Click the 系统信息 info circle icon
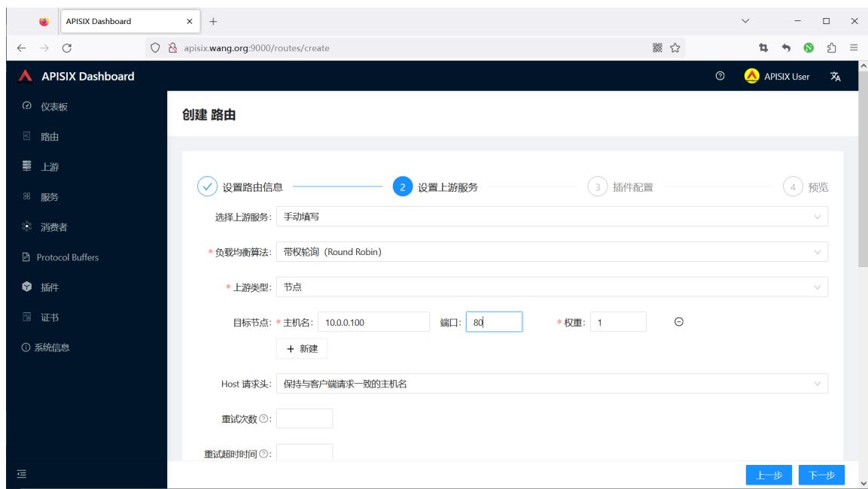The image size is (868, 489). point(26,348)
